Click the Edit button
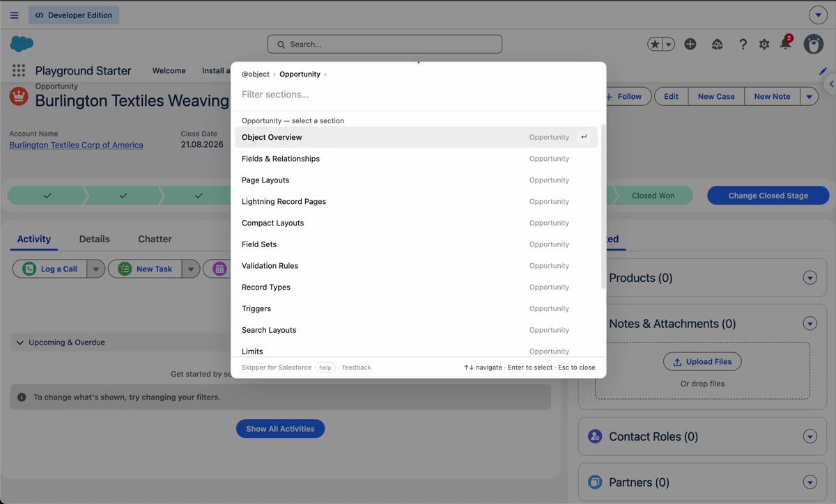 [x=671, y=96]
